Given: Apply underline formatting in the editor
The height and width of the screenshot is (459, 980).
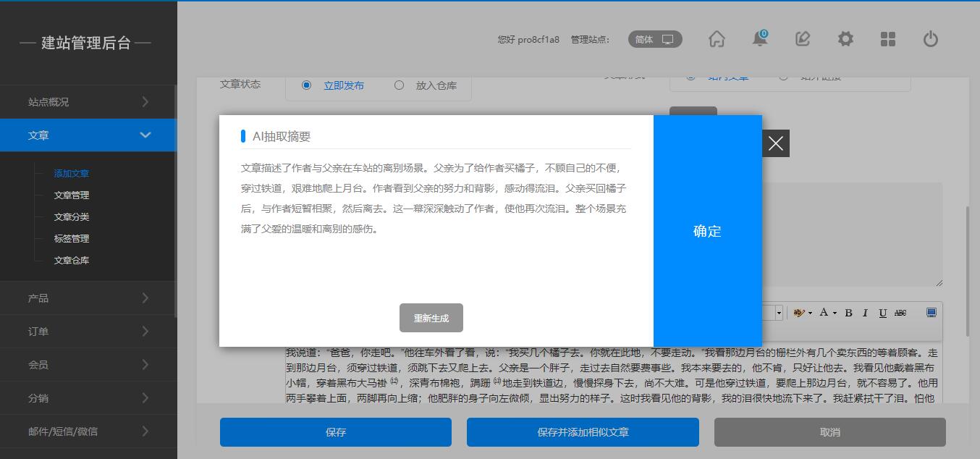Looking at the screenshot, I should (x=882, y=313).
